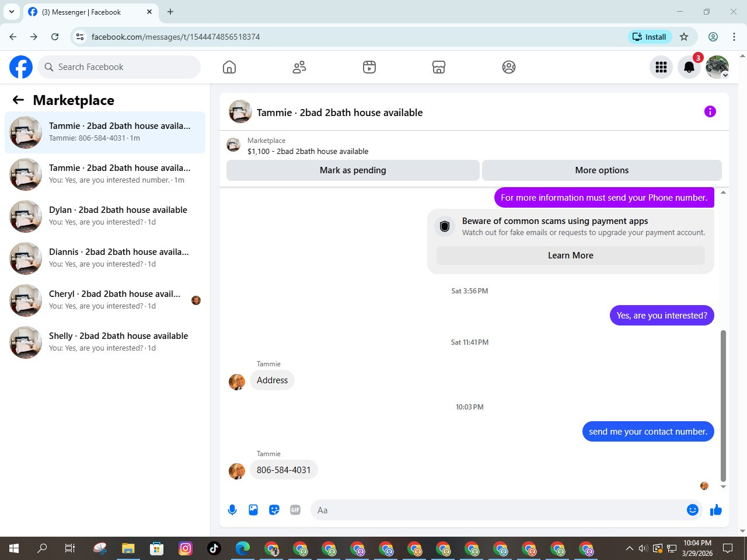Open the Groups icon in top navigation
Viewport: 747px width, 560px height.
tap(509, 67)
